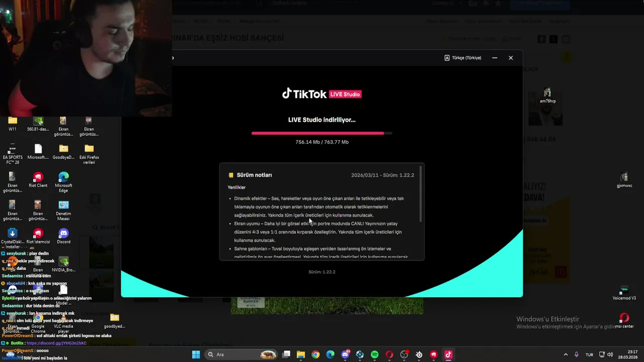Select the gjxmwxc desktop icon
The height and width of the screenshot is (362, 644).
pos(624,180)
